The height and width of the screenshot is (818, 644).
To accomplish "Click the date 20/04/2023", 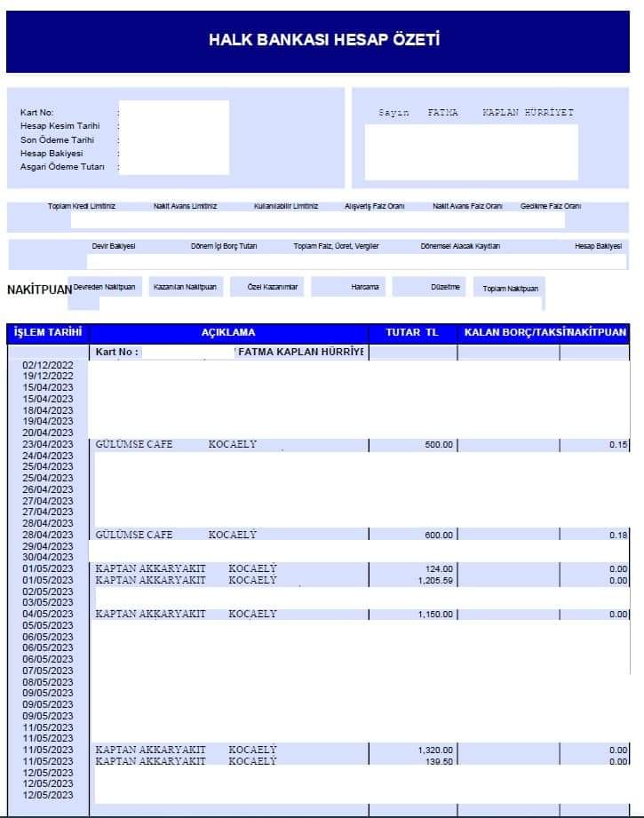I will coord(48,433).
